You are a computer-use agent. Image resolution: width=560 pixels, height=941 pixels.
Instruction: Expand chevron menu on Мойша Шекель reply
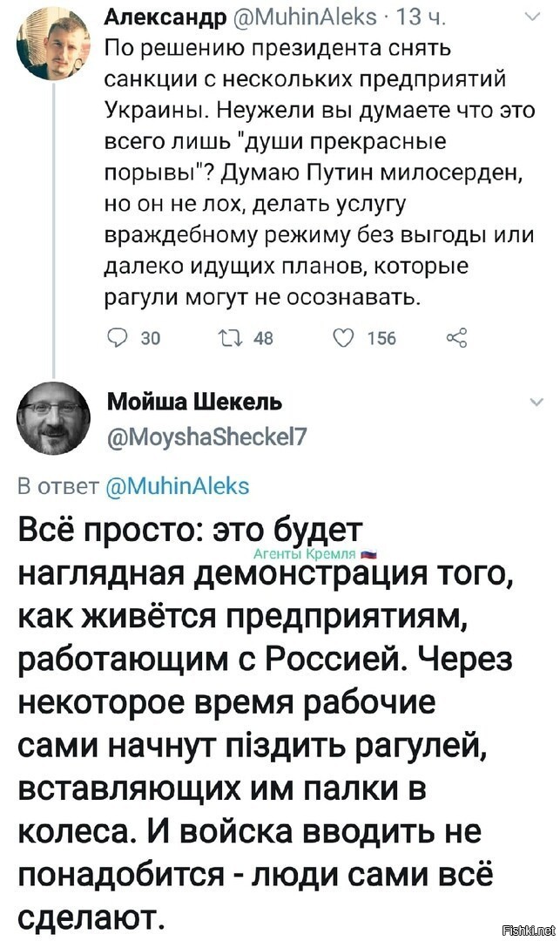point(538,403)
